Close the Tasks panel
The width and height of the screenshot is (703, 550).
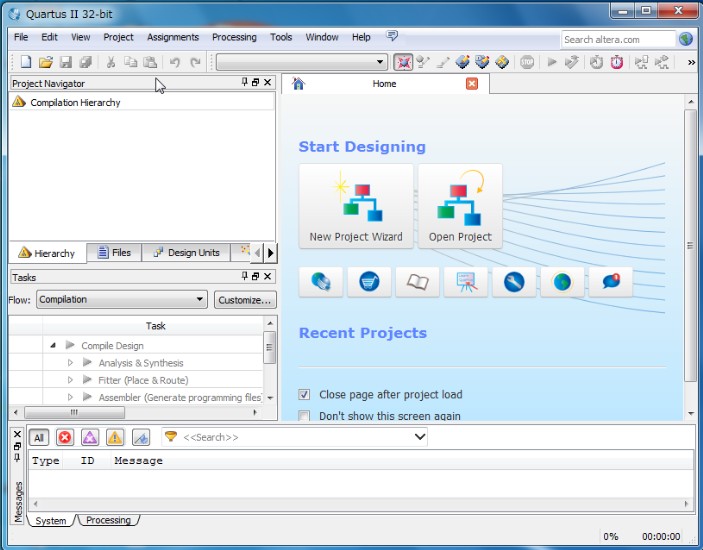268,276
